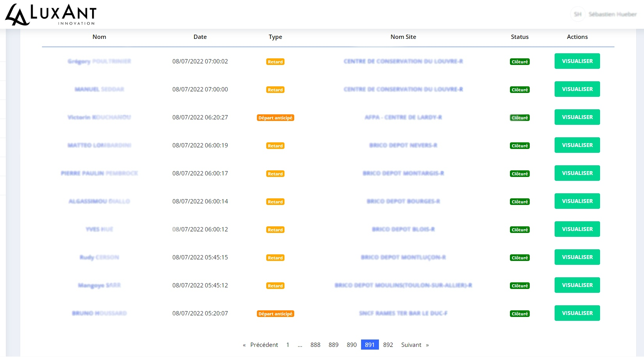This screenshot has height=357, width=644.
Task: Select current page 891 in pagination
Action: (370, 345)
